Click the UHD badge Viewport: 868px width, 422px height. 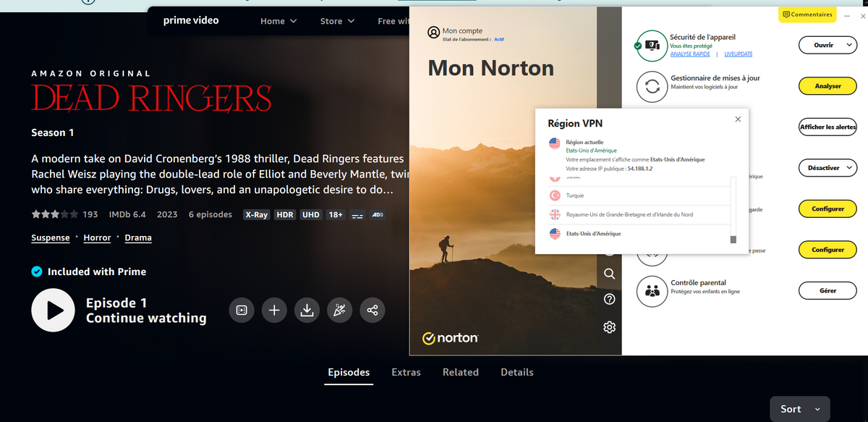click(310, 215)
